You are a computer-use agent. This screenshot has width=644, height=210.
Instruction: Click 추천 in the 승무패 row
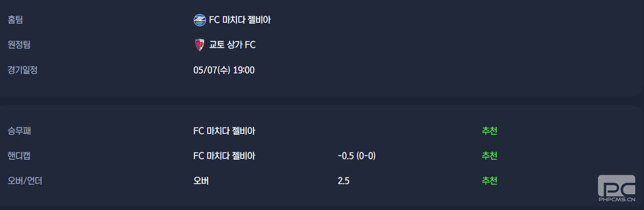[489, 131]
